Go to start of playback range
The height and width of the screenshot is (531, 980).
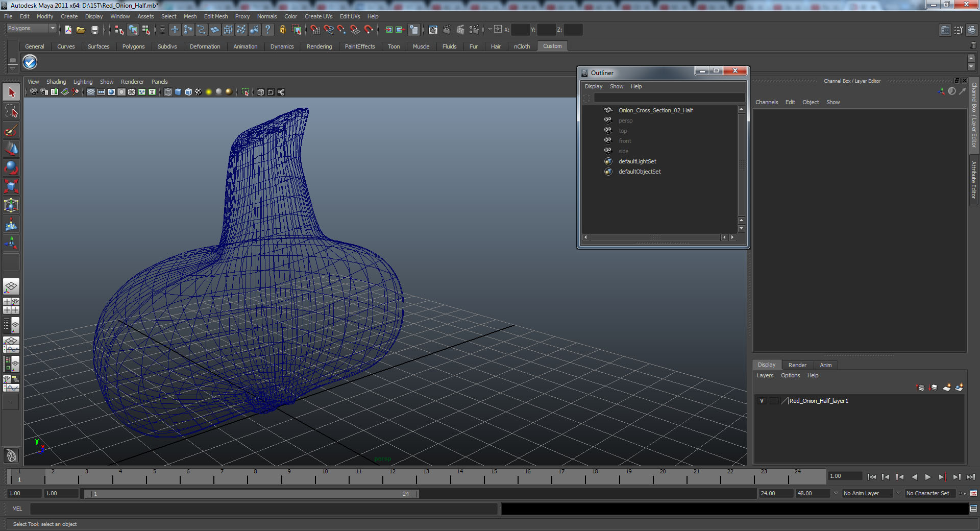click(x=872, y=477)
